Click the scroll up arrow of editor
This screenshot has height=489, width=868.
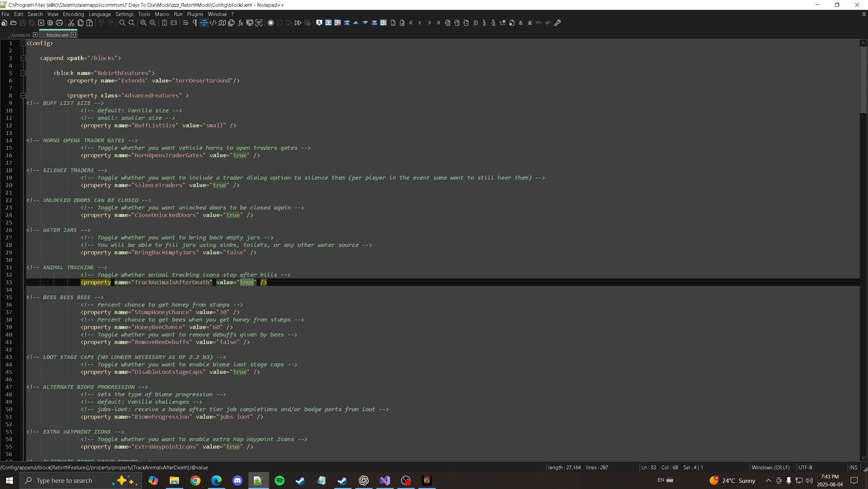point(864,43)
